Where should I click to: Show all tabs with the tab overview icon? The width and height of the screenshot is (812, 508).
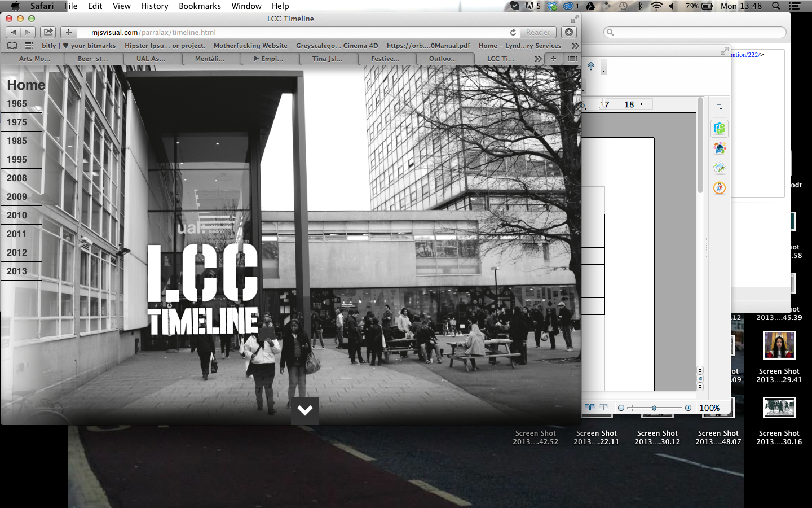pyautogui.click(x=572, y=58)
